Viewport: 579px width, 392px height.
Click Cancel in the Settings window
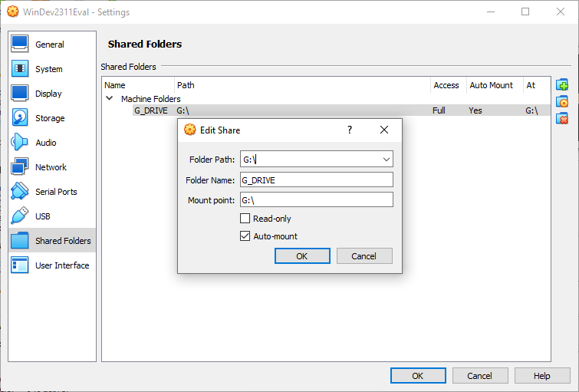point(480,376)
